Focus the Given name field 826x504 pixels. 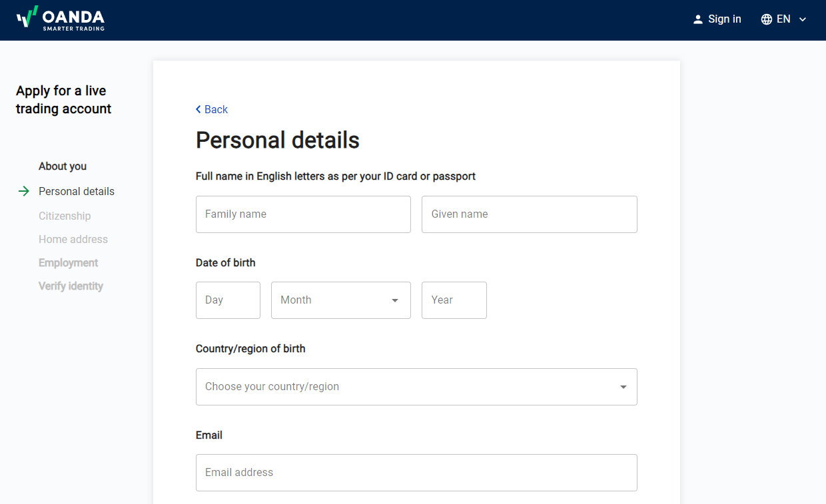click(530, 214)
